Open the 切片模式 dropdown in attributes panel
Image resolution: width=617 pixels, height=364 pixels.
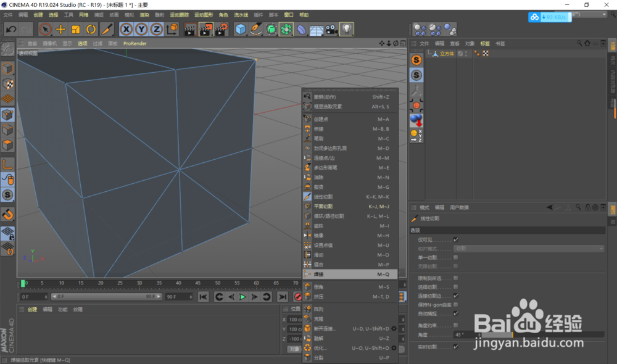(x=529, y=249)
